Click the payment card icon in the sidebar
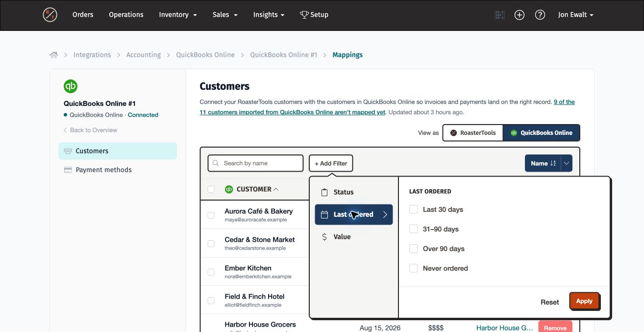Screen dimensions: 644x332 point(68,170)
